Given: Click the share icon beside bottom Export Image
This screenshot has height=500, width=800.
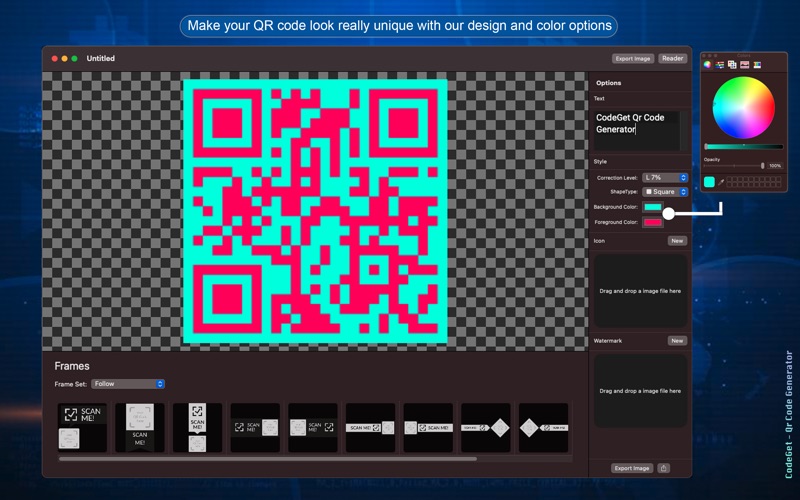Looking at the screenshot, I should click(x=663, y=468).
